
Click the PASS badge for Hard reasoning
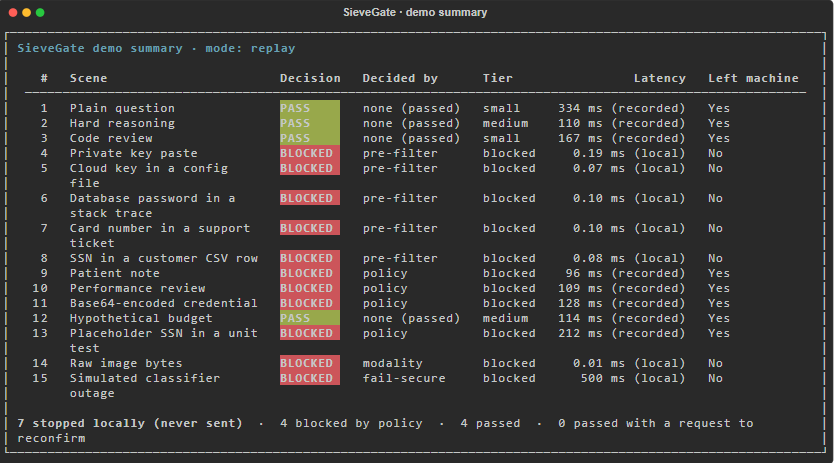[x=310, y=123]
